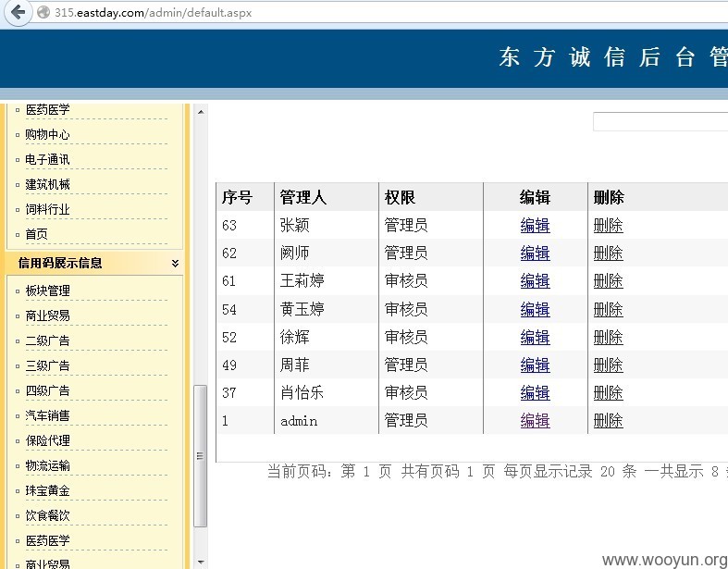
Task: Collapse the 信用码展示信息 section chevron
Action: pyautogui.click(x=175, y=264)
